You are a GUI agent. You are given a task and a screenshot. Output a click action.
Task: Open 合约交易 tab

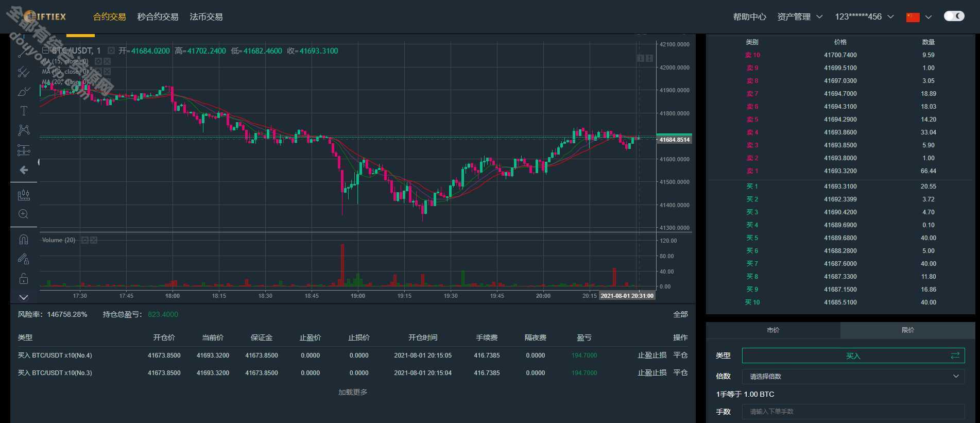109,17
